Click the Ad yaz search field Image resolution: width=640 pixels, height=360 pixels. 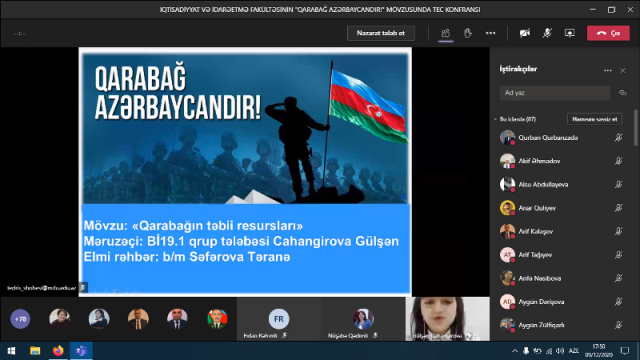click(555, 93)
